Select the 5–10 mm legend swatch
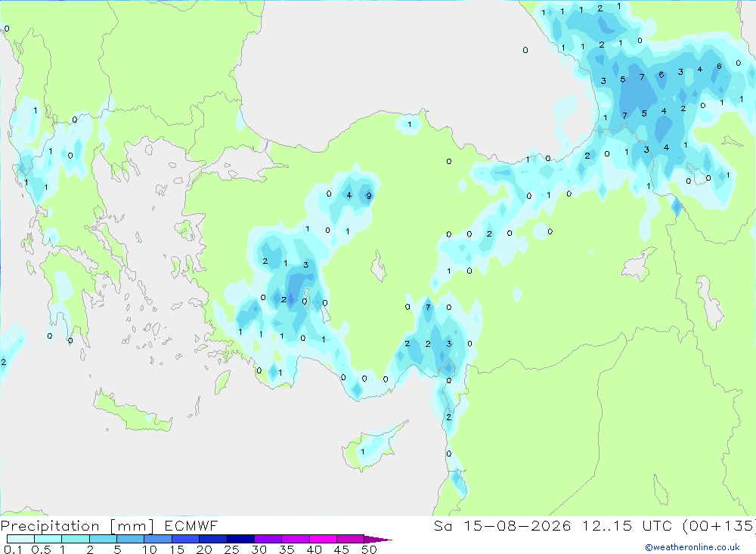The width and height of the screenshot is (756, 554). [130, 539]
